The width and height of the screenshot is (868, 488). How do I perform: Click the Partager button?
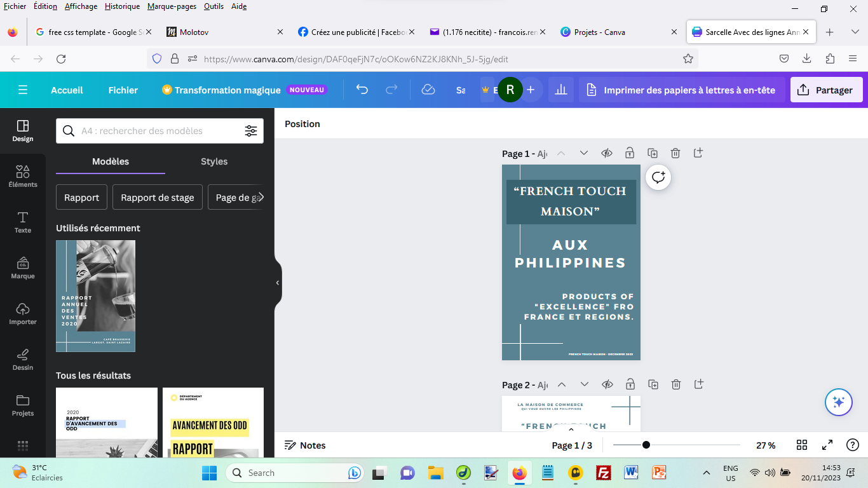826,90
